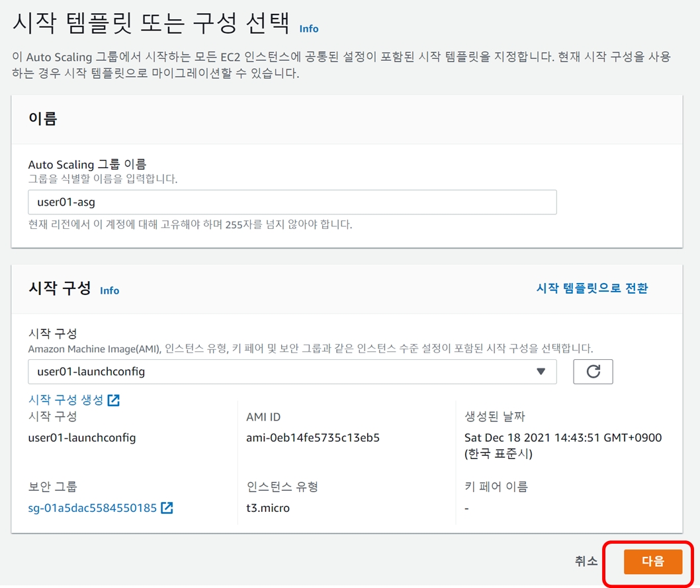The image size is (700, 588).
Task: Click external link icon next to security group ID
Action: [x=167, y=508]
